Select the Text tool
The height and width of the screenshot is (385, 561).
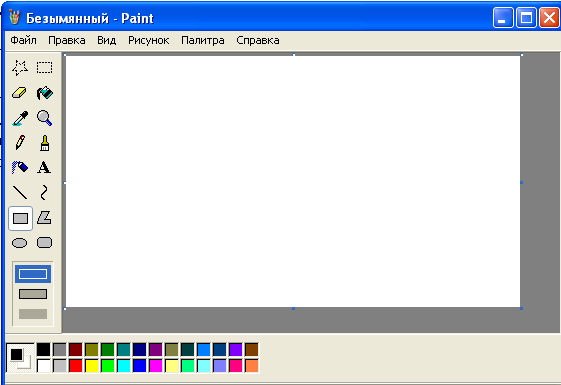pos(44,167)
